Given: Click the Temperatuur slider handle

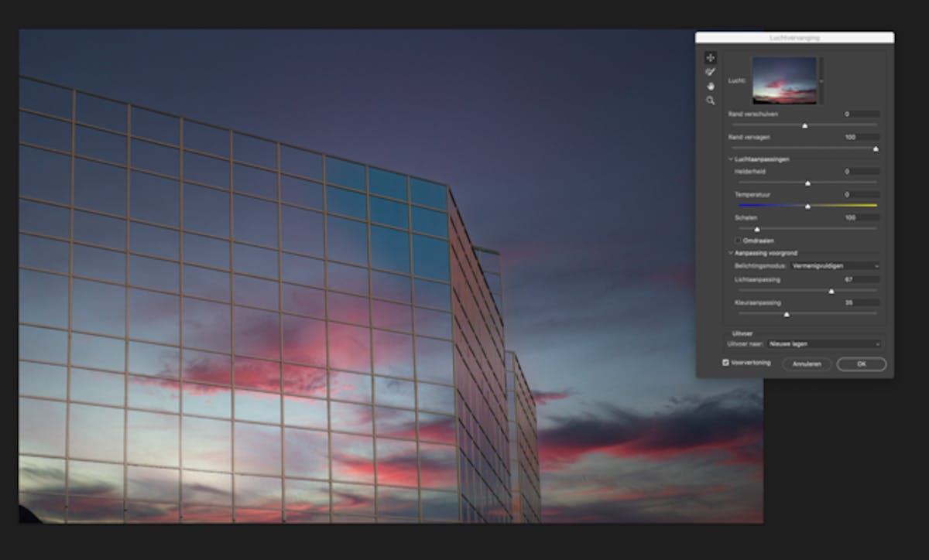Looking at the screenshot, I should point(807,206).
